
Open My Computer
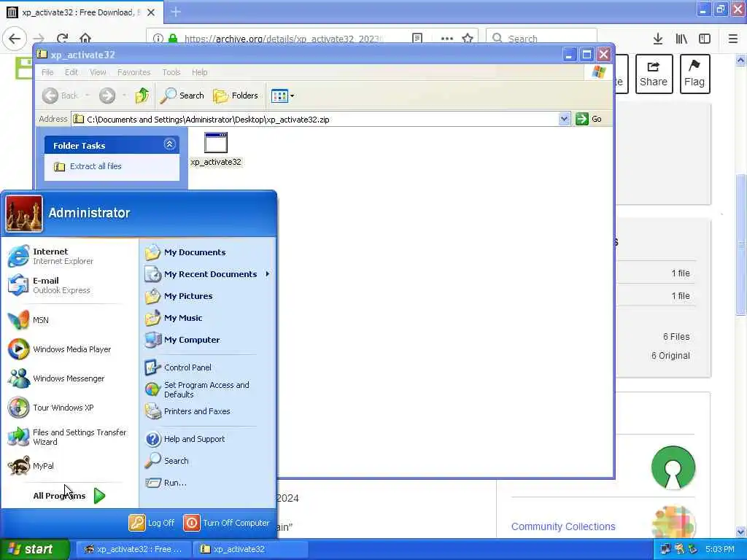point(182,340)
